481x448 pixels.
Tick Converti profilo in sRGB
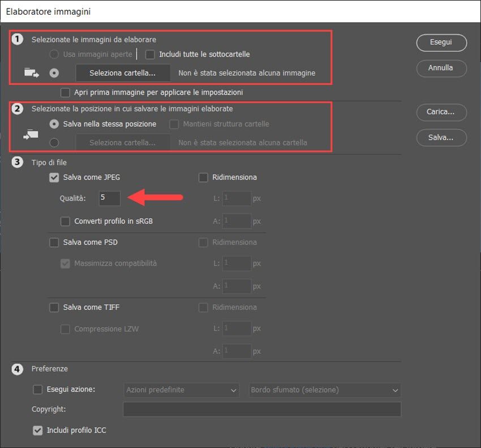[65, 221]
